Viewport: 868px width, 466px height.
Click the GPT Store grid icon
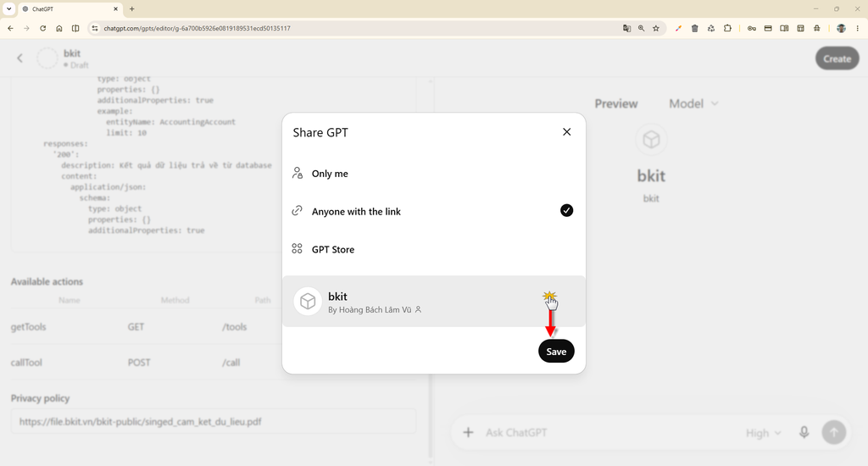coord(298,249)
